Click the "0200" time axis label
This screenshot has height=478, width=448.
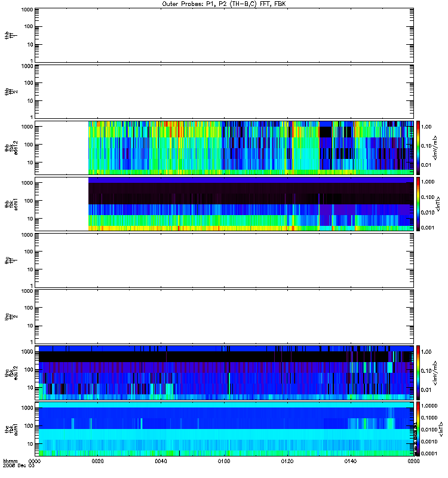point(413,461)
